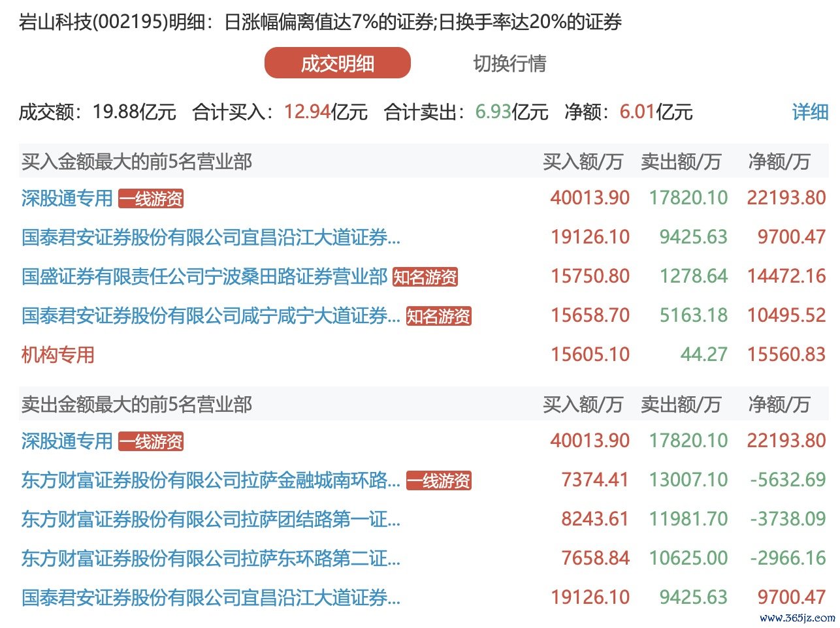Open 国泰君安宜昌沿江大道 in the sell table
The image size is (840, 628).
coord(210,597)
